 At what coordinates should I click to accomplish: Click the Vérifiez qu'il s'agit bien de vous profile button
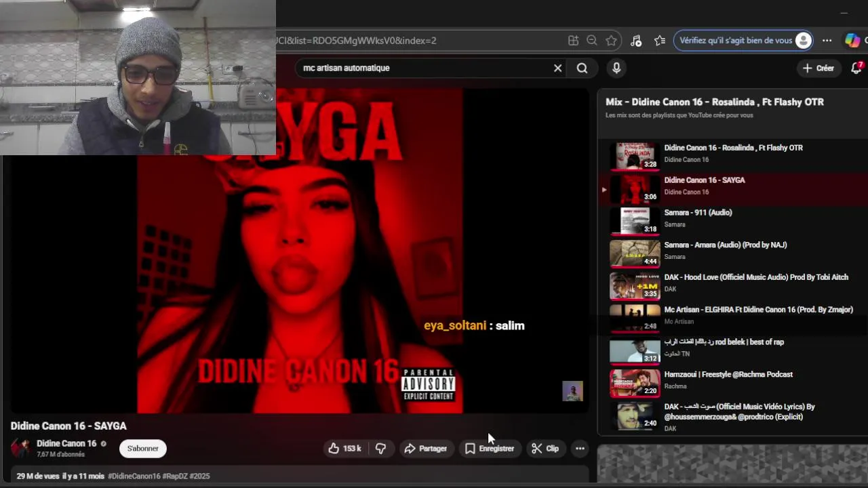coord(743,41)
